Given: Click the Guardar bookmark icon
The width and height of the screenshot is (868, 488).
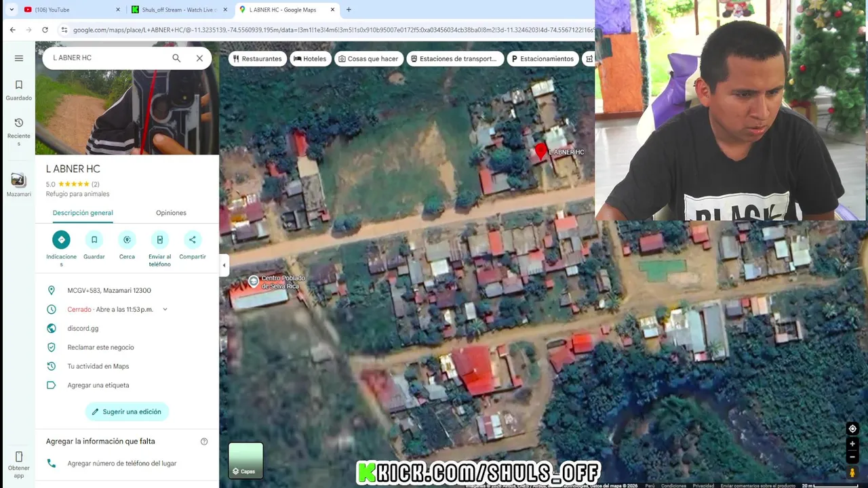Looking at the screenshot, I should click(94, 239).
